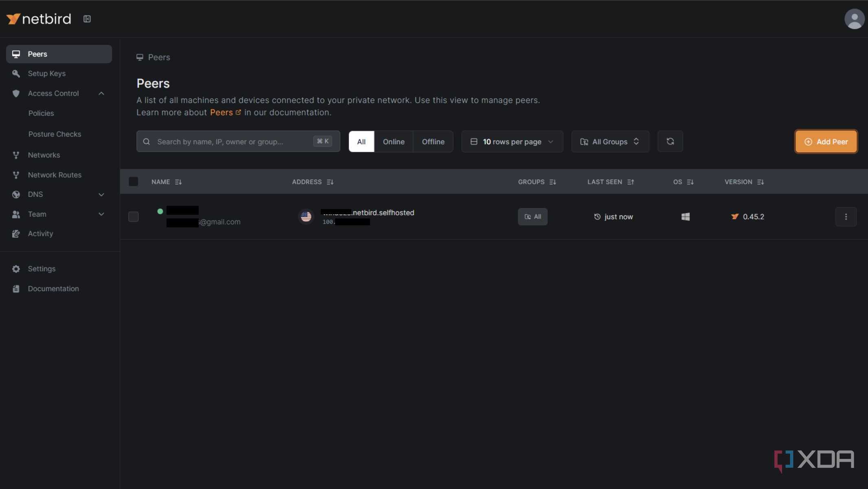Collapse the Access Control section
868x489 pixels.
tap(101, 93)
